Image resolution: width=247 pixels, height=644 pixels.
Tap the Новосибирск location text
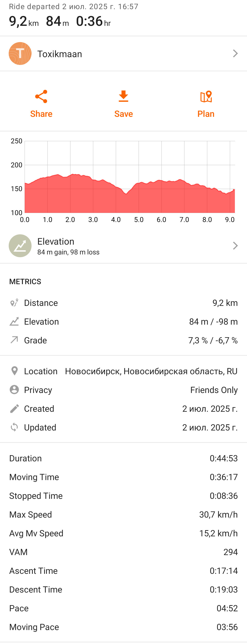151,371
